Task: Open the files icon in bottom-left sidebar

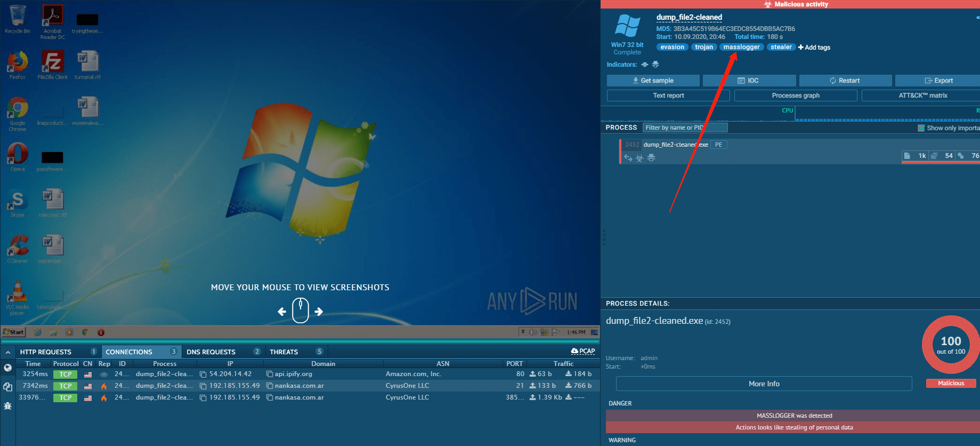Action: click(7, 387)
